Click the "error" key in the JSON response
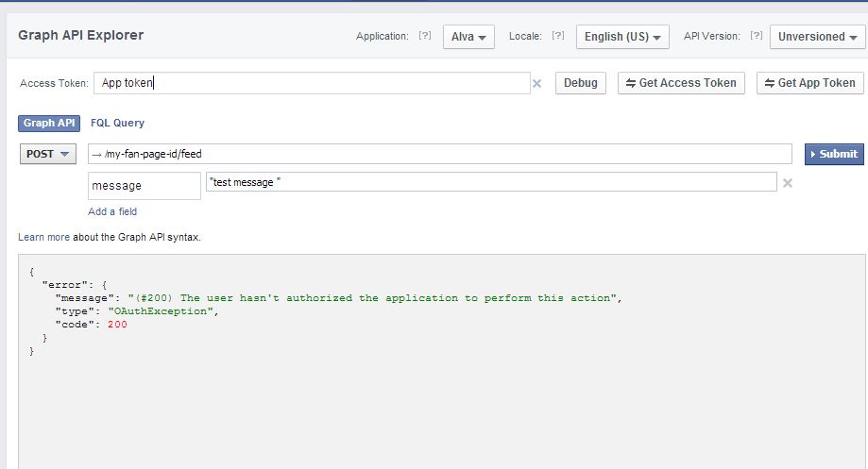The width and height of the screenshot is (868, 469). [64, 285]
